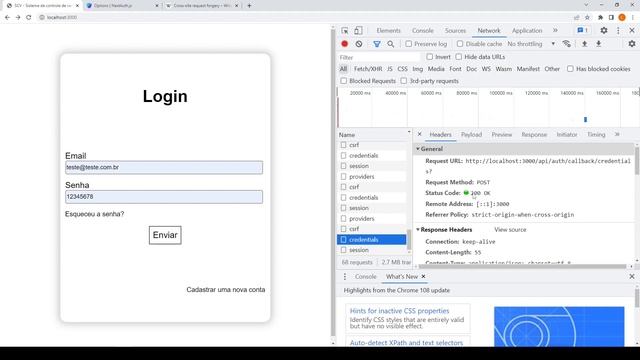The height and width of the screenshot is (360, 640).
Task: Enable Disable cache checkbox
Action: (460, 44)
